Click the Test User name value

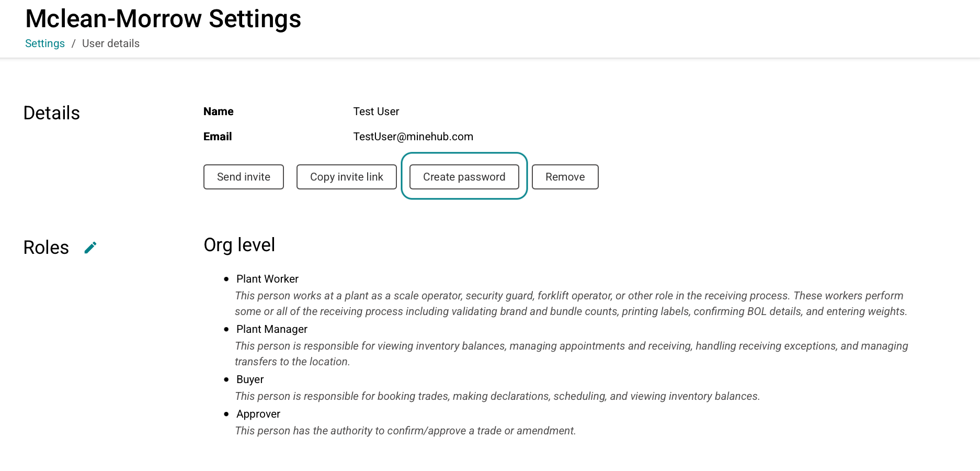tap(376, 111)
